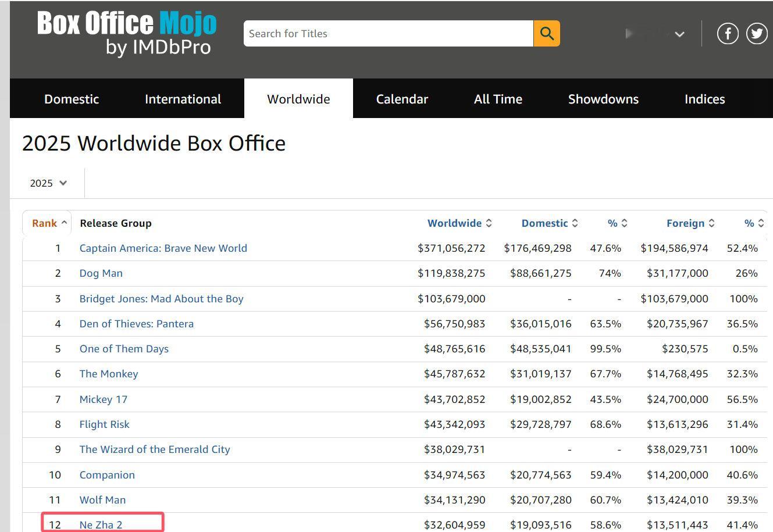Screen dimensions: 773x532
Task: Expand the account menu chevron in header
Action: click(679, 34)
